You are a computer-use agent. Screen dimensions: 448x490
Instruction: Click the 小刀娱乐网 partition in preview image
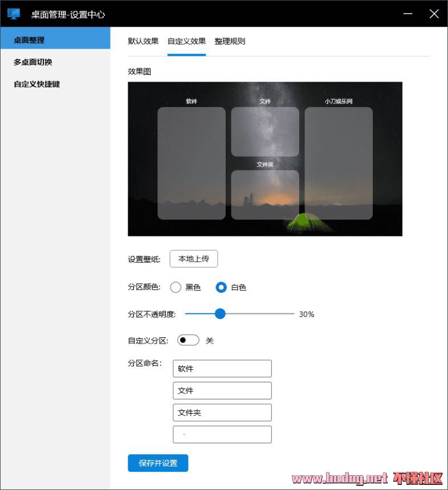click(339, 163)
